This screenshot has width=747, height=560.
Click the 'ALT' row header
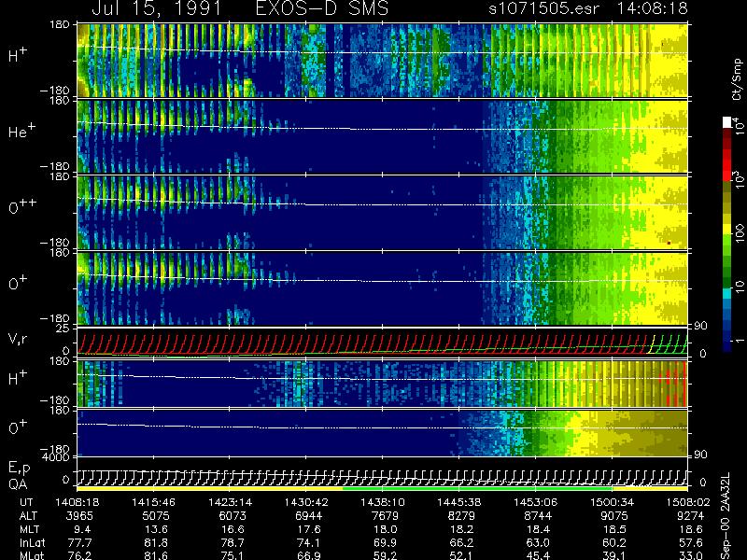[x=28, y=516]
